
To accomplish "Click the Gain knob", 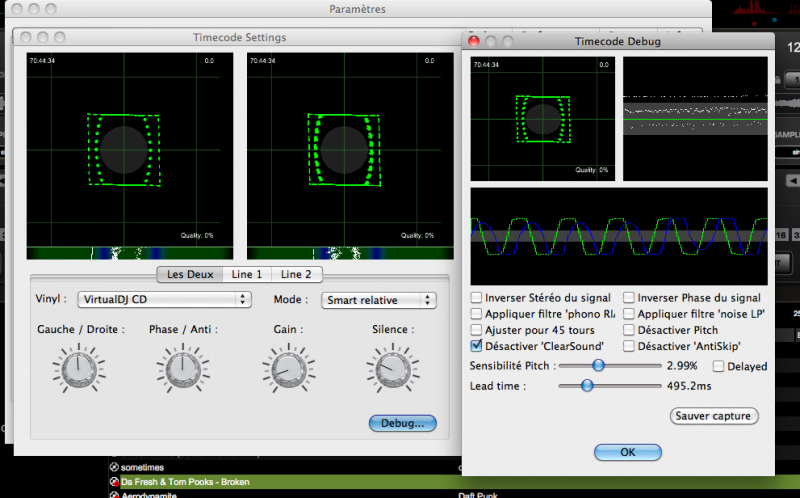I will point(289,369).
